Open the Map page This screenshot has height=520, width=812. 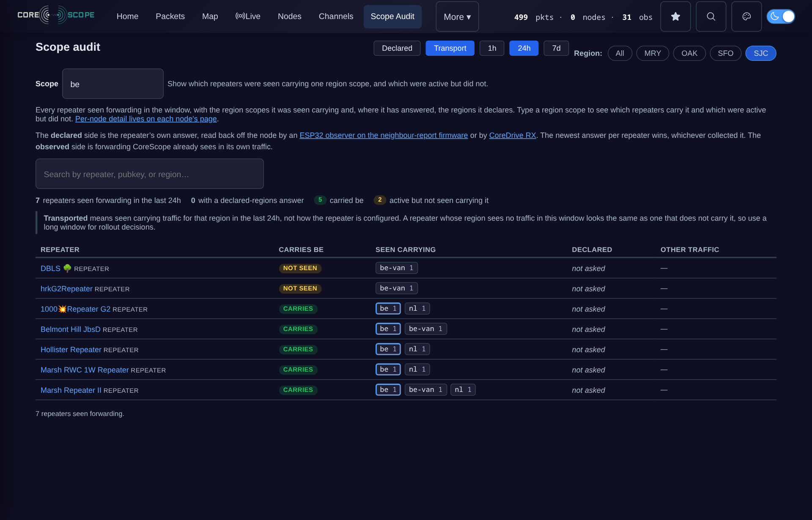click(x=210, y=16)
